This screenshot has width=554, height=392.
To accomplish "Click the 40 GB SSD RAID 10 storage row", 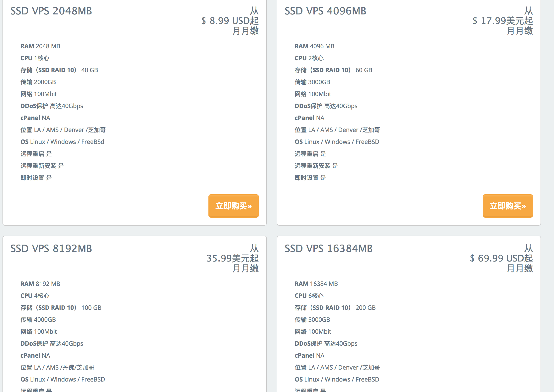I will pos(59,70).
